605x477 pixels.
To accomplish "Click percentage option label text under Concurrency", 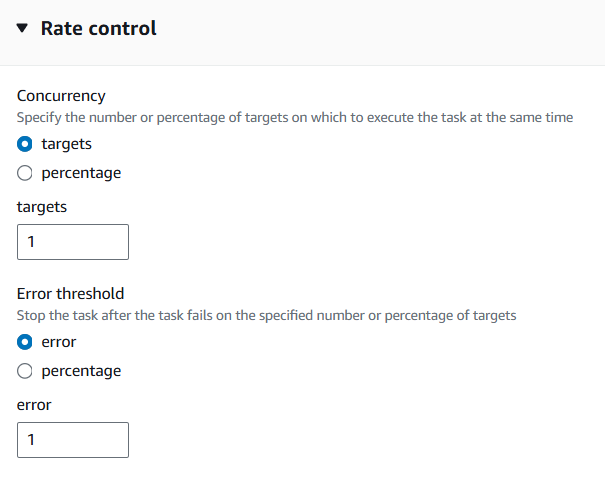I will tap(80, 173).
